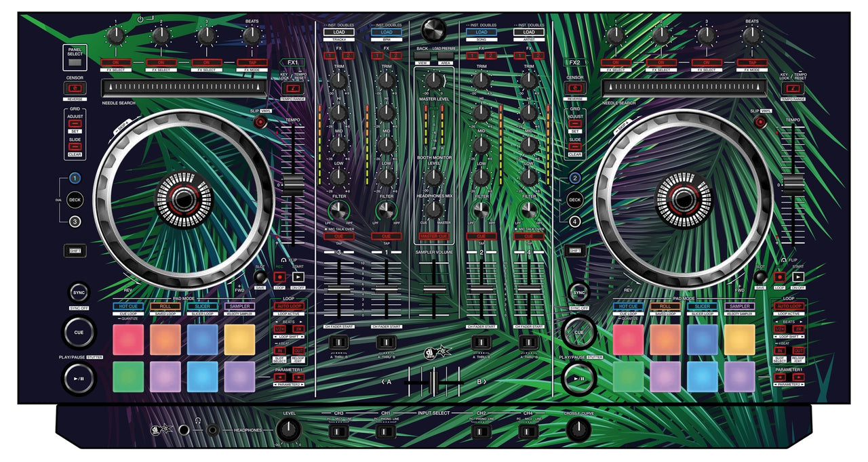868x462 pixels.
Task: Choose left ROLL pad mode
Action: point(165,307)
